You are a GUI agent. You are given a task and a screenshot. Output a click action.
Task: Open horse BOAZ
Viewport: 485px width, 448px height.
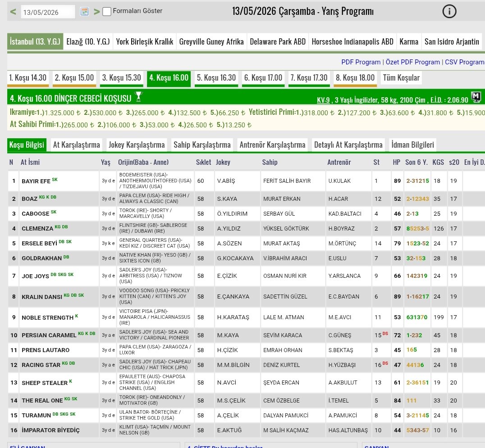29,199
